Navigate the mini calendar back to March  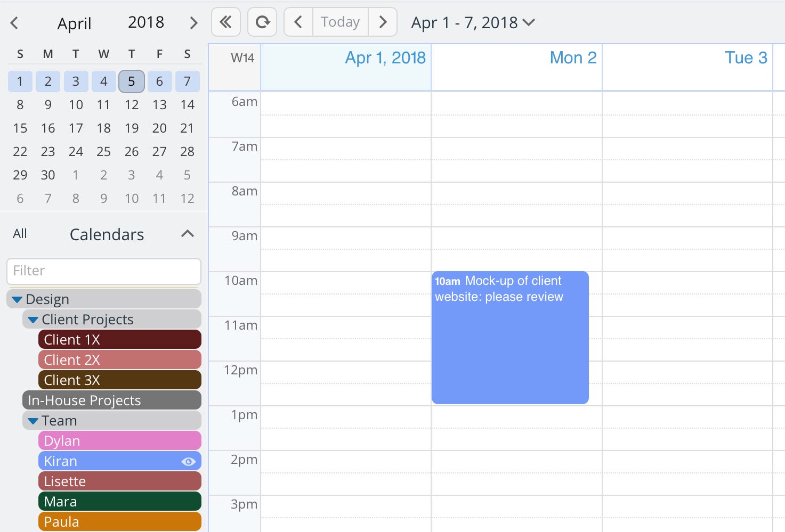tap(14, 23)
